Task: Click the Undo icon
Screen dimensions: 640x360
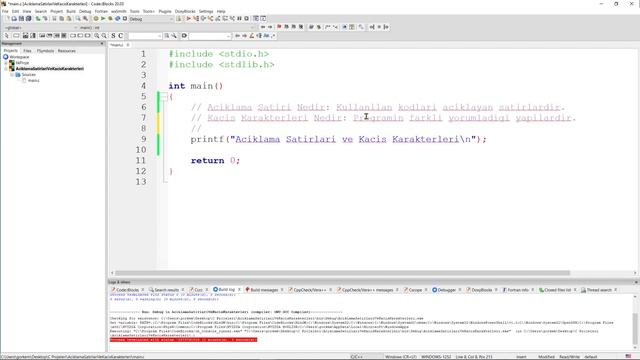Action: click(38, 19)
